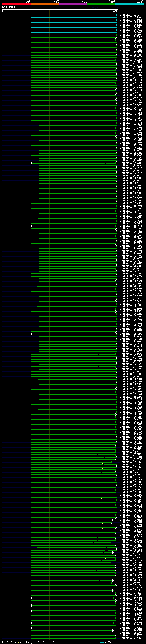The width and height of the screenshot is (146, 644).
Task: Select the 'Large gaps:' legend text
Action: (10, 642)
